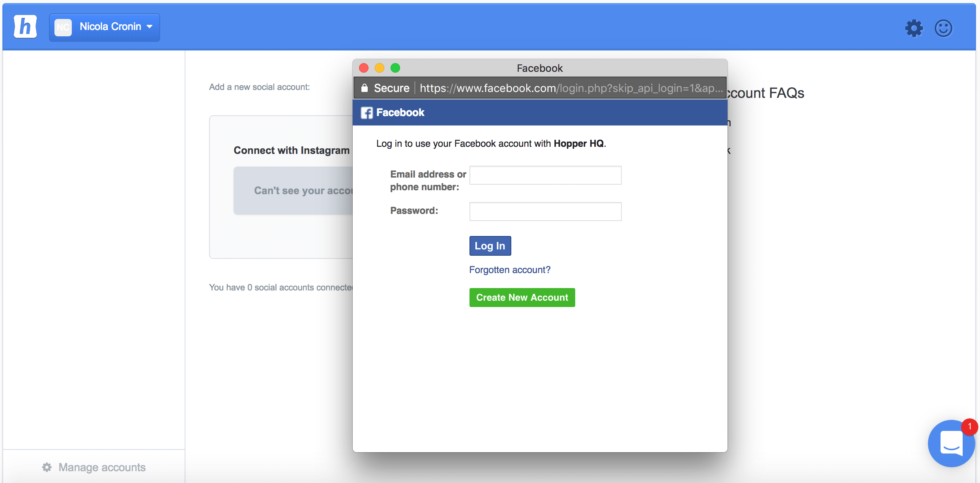Image resolution: width=980 pixels, height=483 pixels.
Task: Click the Log In button
Action: [491, 245]
